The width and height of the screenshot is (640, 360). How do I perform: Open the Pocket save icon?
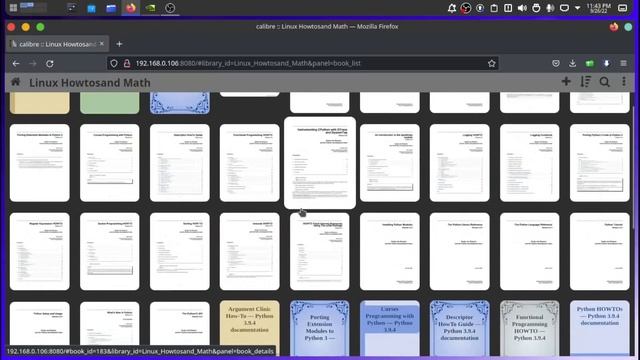pos(556,63)
